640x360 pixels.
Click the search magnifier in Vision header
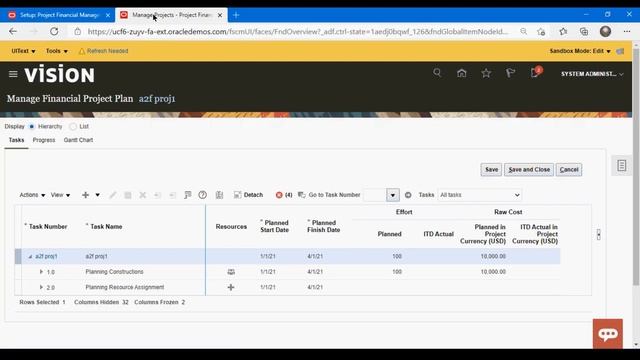click(x=437, y=73)
